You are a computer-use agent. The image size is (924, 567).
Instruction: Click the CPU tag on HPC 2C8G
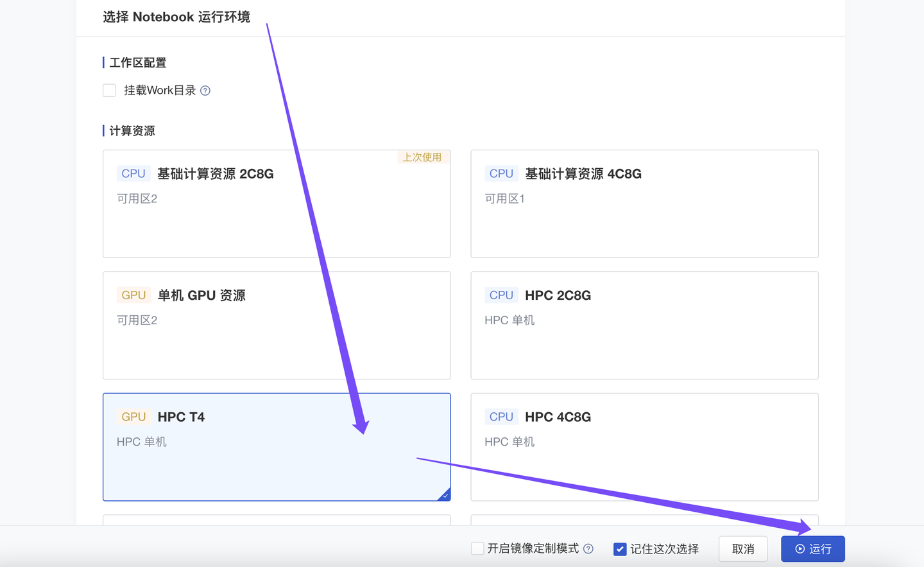pyautogui.click(x=501, y=295)
